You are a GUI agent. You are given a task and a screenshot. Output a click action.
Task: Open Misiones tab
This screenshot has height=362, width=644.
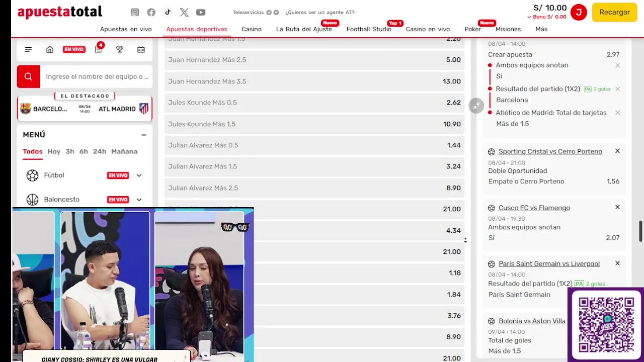pyautogui.click(x=508, y=29)
